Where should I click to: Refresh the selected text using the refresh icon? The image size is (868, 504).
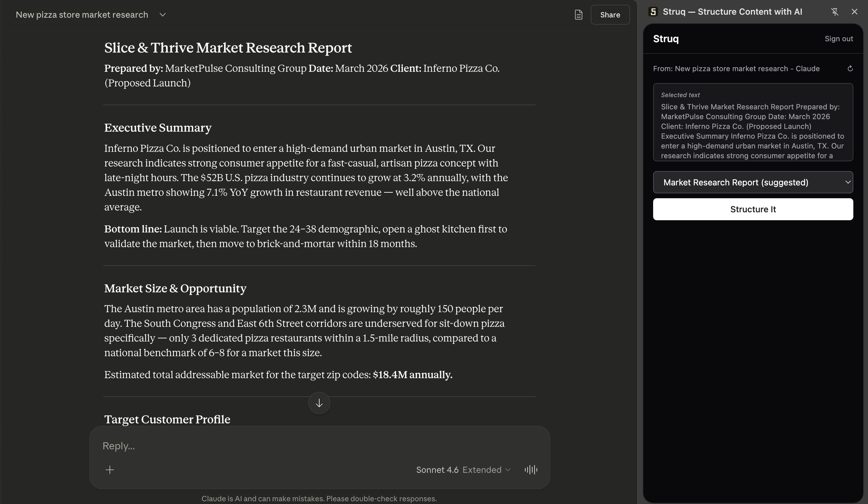click(x=850, y=69)
